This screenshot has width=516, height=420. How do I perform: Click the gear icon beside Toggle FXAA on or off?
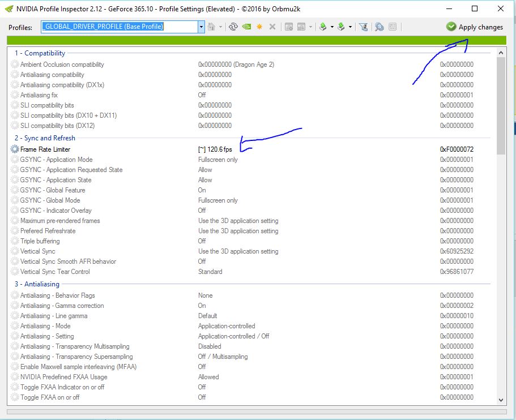pyautogui.click(x=15, y=397)
